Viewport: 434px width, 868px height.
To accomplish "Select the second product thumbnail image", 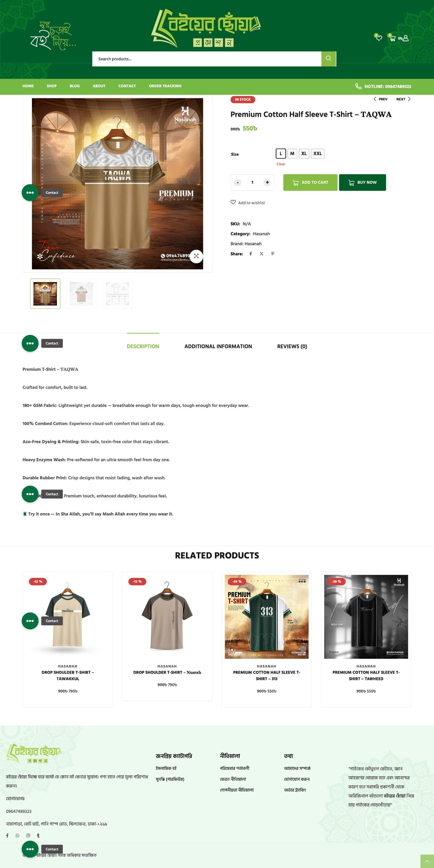I will click(x=81, y=294).
